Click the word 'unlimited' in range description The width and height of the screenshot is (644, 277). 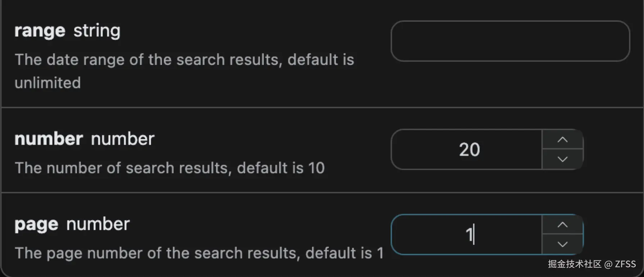click(x=48, y=83)
